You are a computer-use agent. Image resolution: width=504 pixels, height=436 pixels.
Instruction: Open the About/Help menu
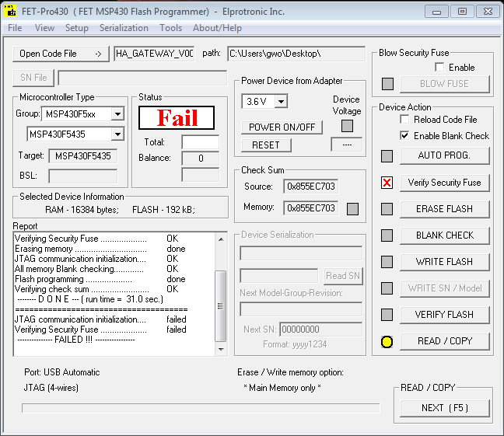(x=217, y=28)
